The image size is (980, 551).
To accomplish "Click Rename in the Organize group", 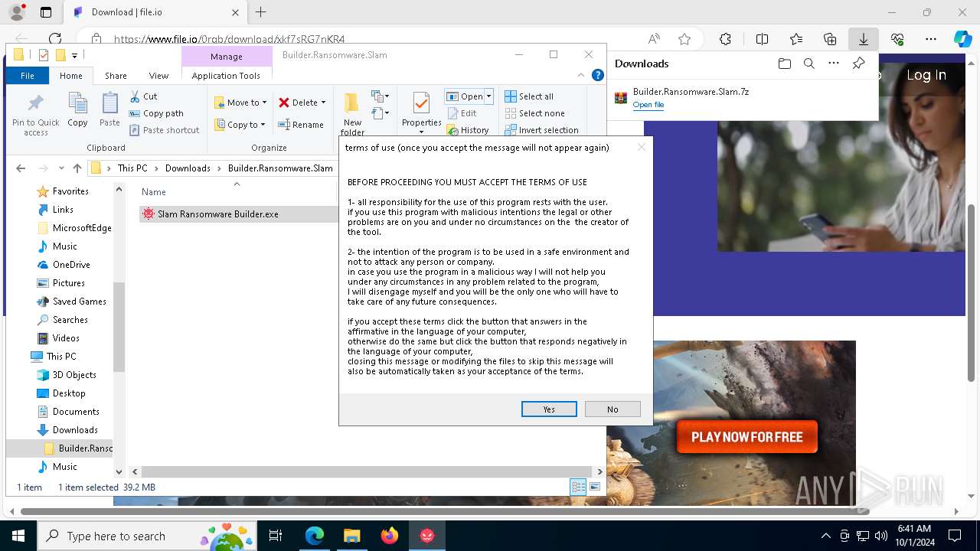I will point(301,125).
